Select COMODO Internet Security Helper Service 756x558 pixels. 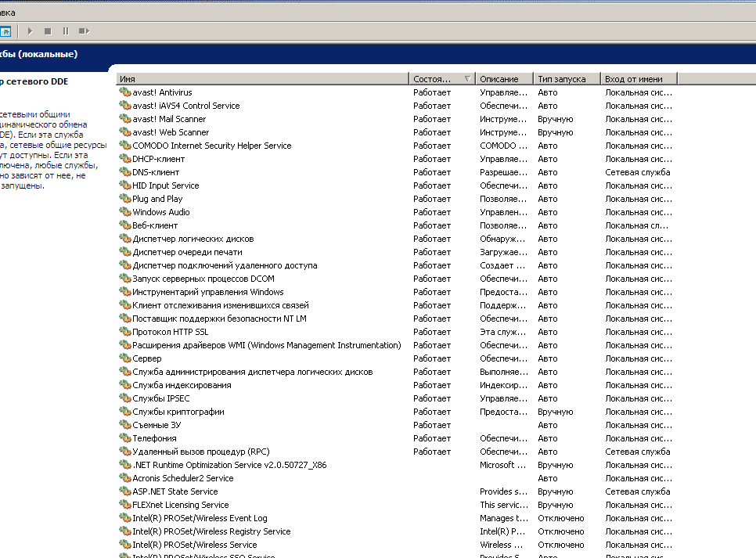point(212,146)
